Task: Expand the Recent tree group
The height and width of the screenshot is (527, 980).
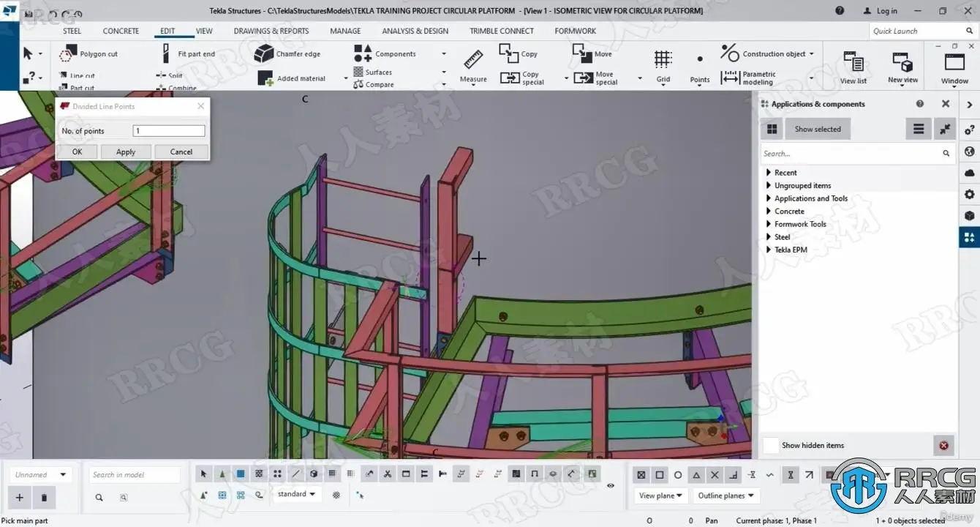Action: 769,173
